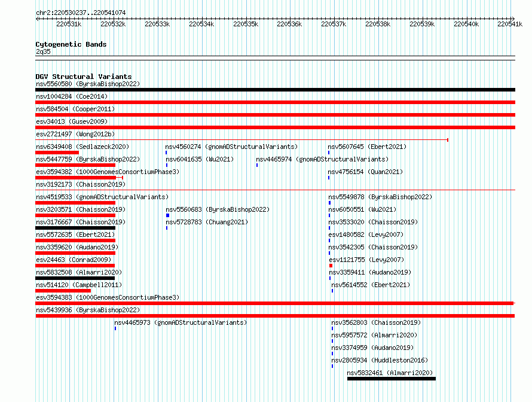This screenshot has height=402, width=532.
Task: Select nsv6041635 (Wu2021) variant label
Action: point(200,159)
